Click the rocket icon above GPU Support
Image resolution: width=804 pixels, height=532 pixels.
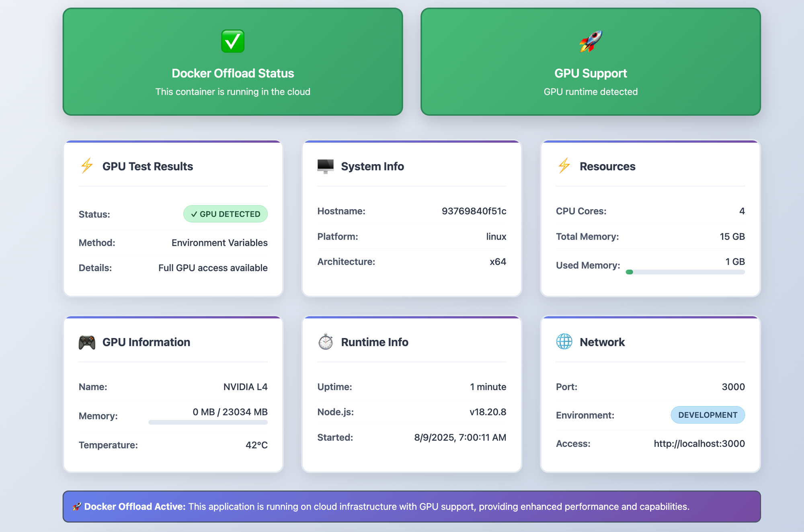[591, 41]
